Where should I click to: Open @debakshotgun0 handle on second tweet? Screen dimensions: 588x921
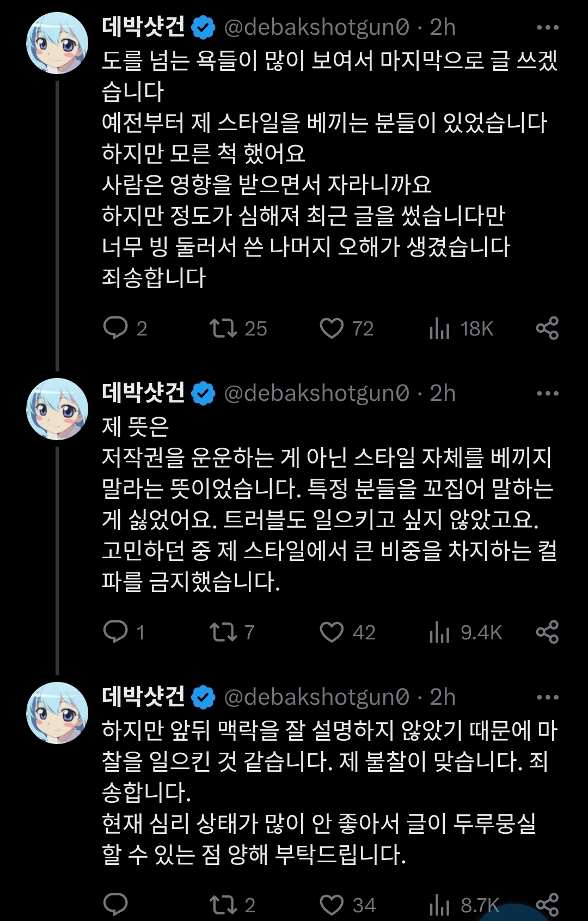[316, 393]
